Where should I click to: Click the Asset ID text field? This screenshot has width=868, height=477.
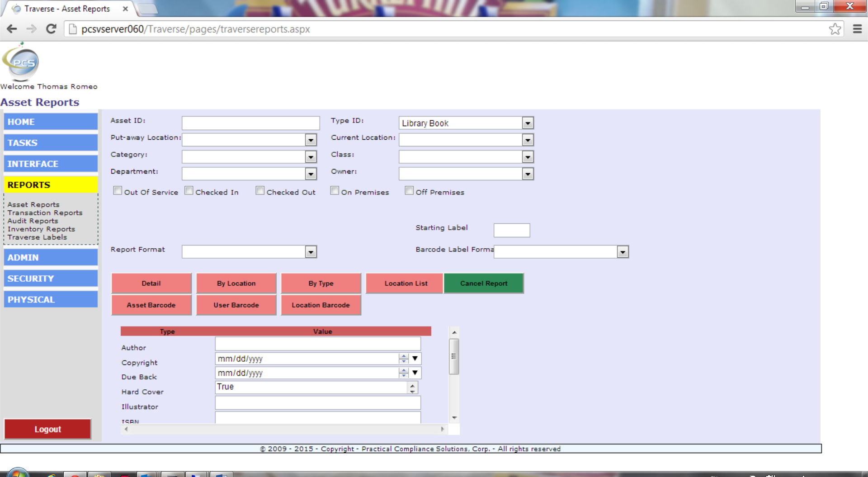point(250,123)
